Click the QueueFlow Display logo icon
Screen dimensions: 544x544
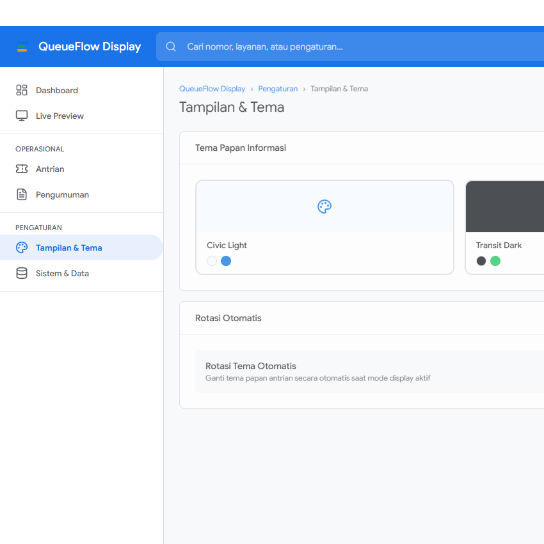coord(22,47)
